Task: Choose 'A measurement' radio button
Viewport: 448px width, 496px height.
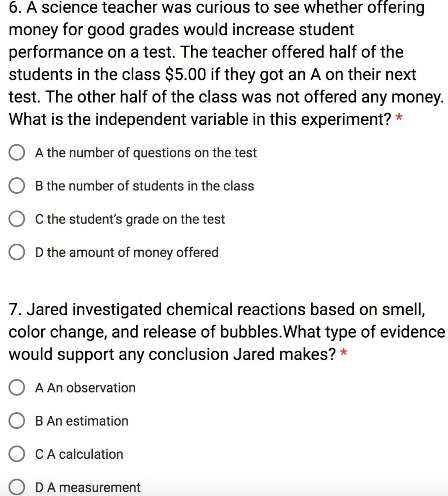Action: [17, 487]
